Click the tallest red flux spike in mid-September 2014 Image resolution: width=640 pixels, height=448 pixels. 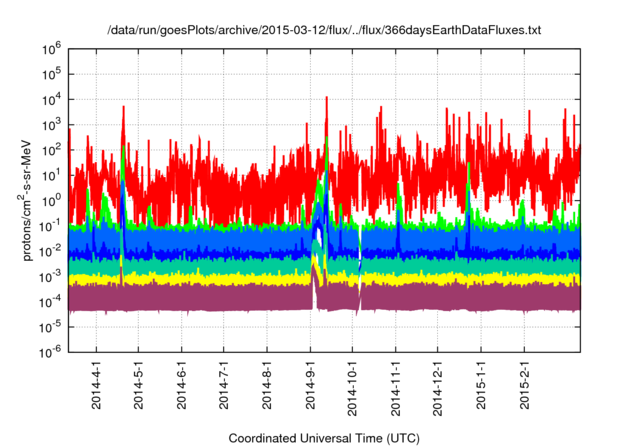(x=327, y=118)
